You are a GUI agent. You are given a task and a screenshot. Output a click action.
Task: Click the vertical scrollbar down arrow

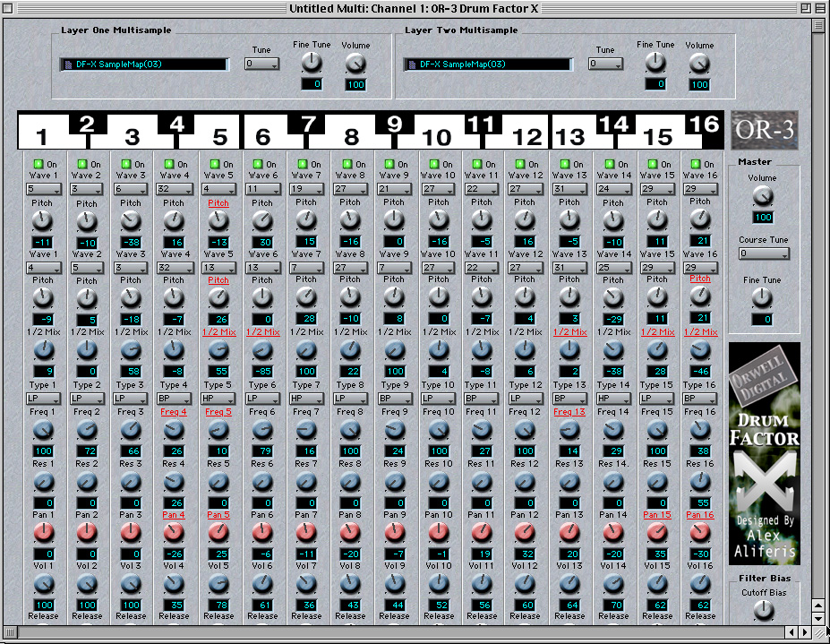click(x=818, y=618)
